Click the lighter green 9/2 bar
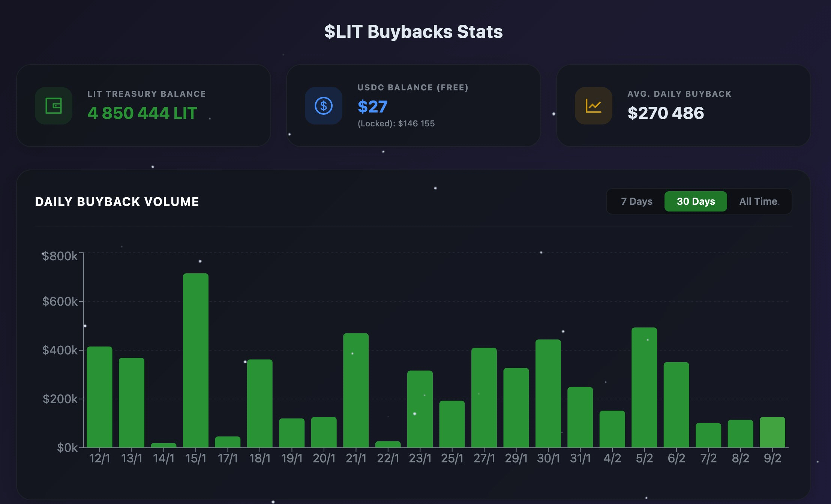This screenshot has height=504, width=831. pyautogui.click(x=772, y=432)
